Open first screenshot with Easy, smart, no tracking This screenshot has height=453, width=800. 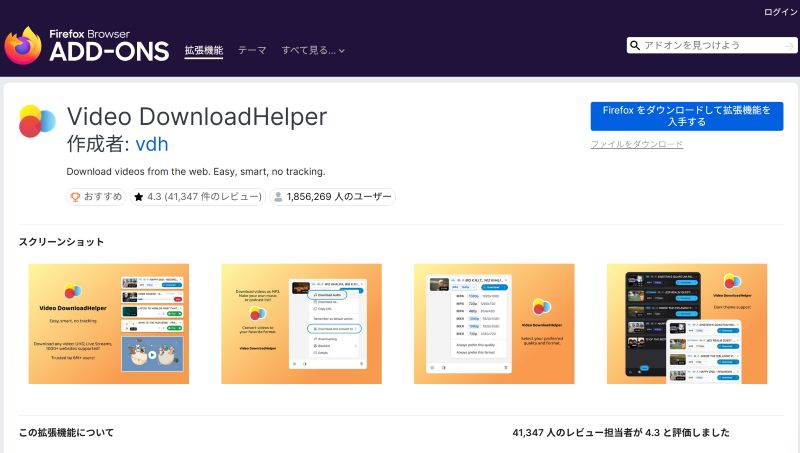[109, 324]
